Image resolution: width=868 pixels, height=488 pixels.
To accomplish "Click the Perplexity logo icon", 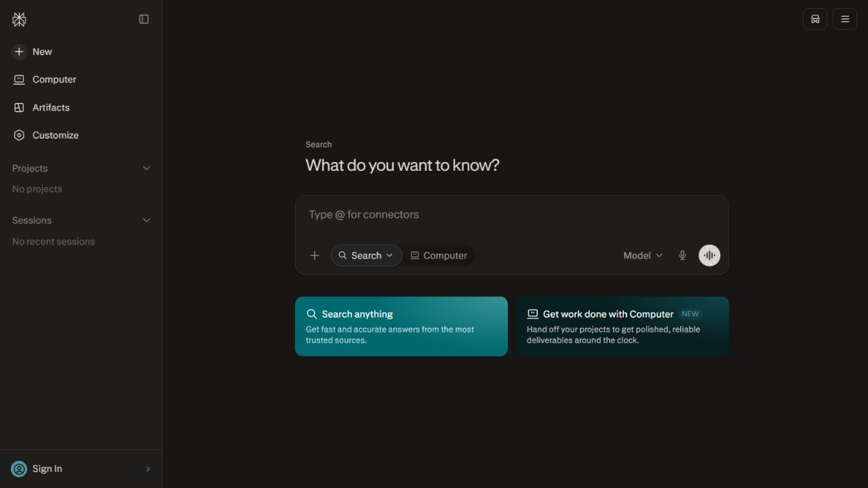I will [19, 20].
